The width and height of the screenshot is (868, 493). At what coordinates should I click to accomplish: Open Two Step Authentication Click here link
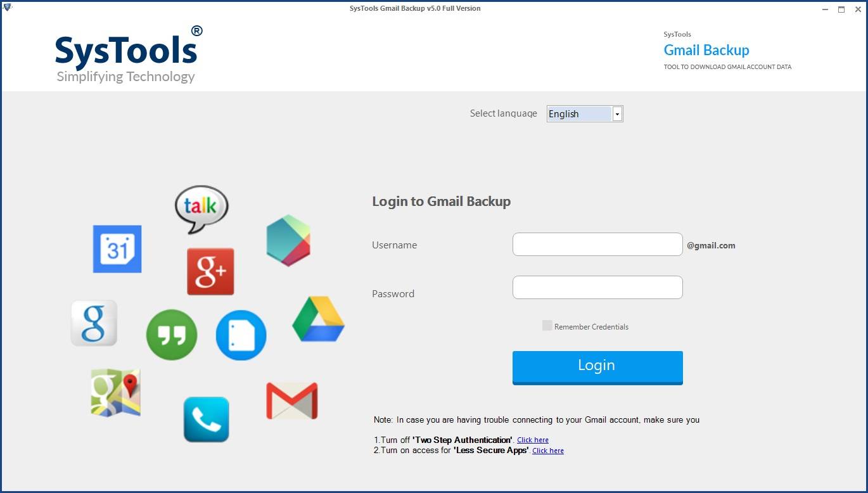[533, 440]
